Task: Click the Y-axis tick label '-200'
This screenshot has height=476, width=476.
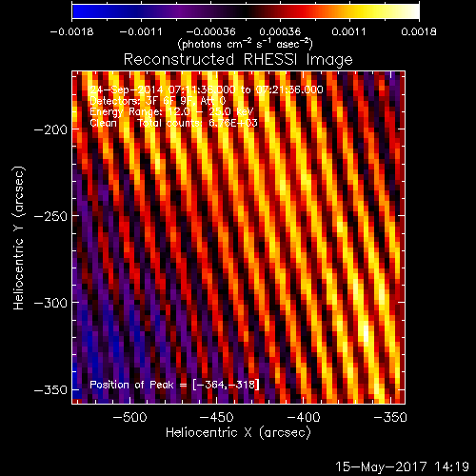Action: click(x=50, y=129)
